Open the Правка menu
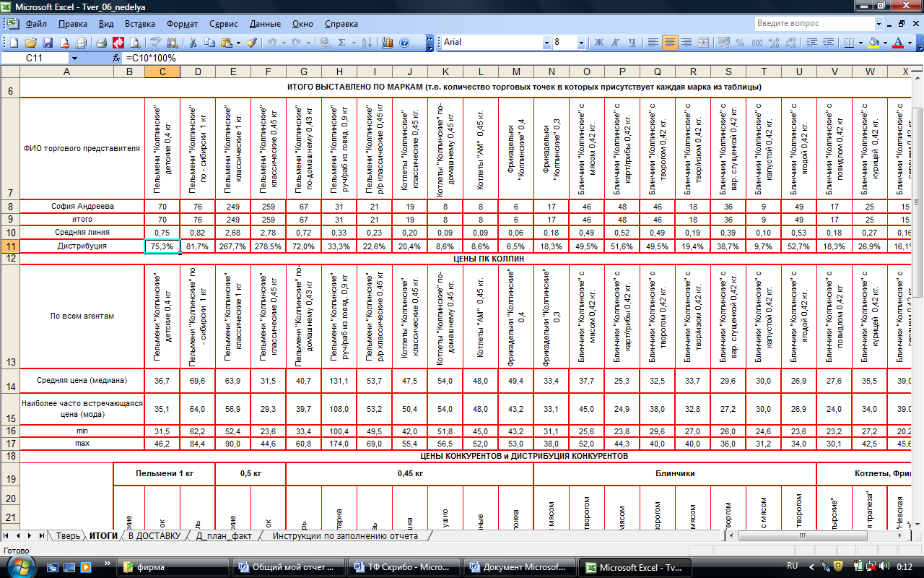The width and height of the screenshot is (924, 578). click(73, 24)
